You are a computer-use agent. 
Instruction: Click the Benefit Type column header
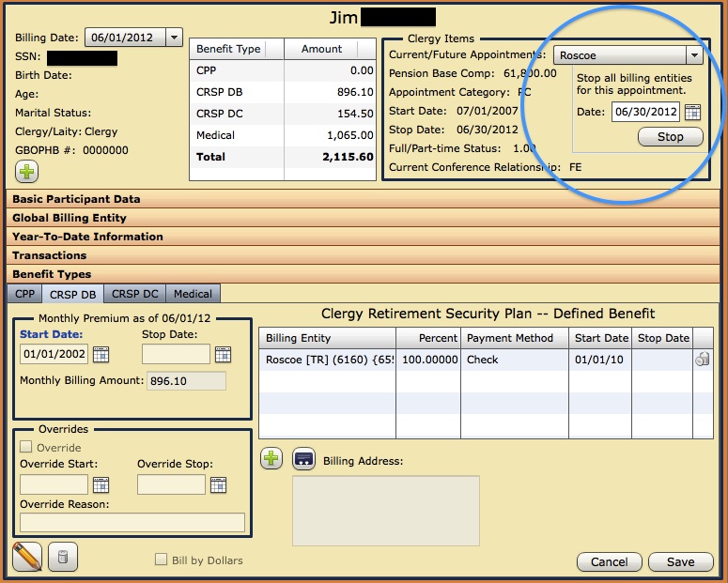pos(237,49)
